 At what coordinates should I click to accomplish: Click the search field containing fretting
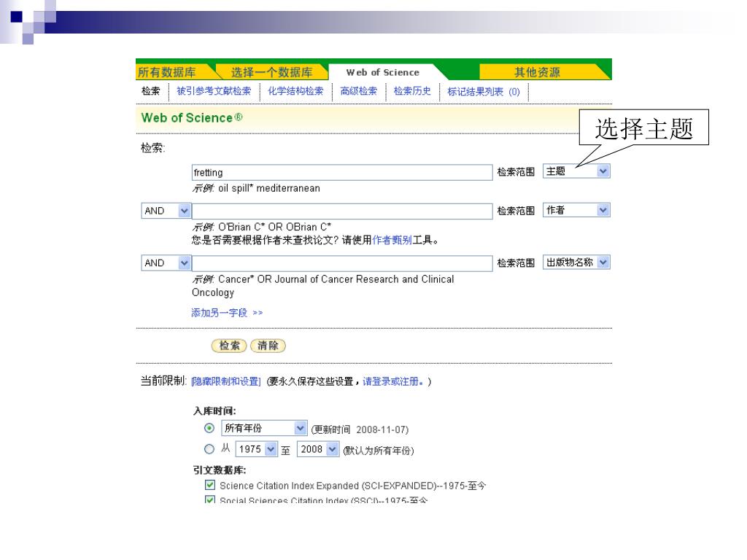[342, 172]
